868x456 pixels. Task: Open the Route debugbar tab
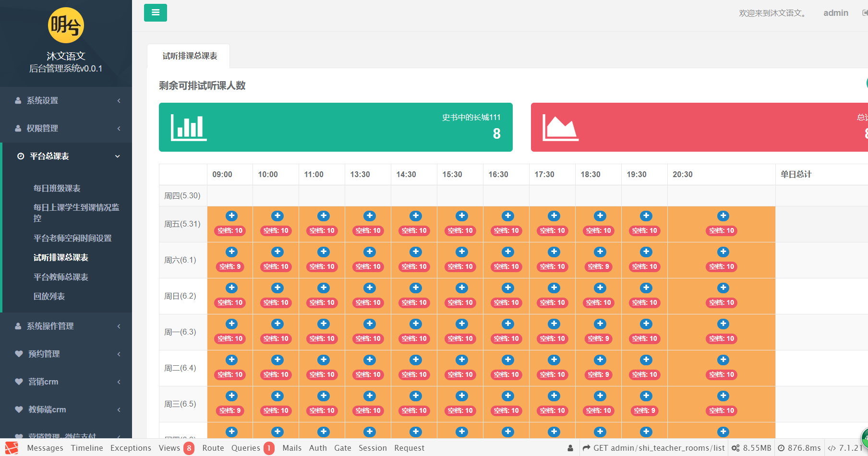tap(213, 448)
